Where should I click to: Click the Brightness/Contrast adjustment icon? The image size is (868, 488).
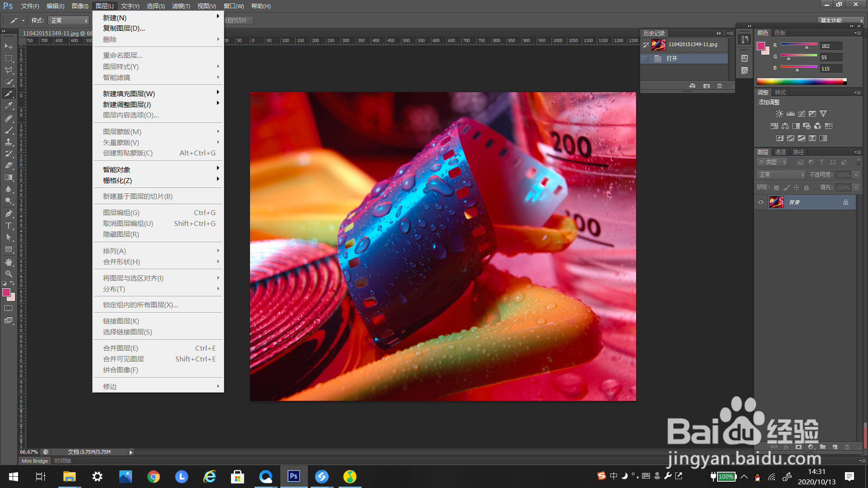click(779, 114)
